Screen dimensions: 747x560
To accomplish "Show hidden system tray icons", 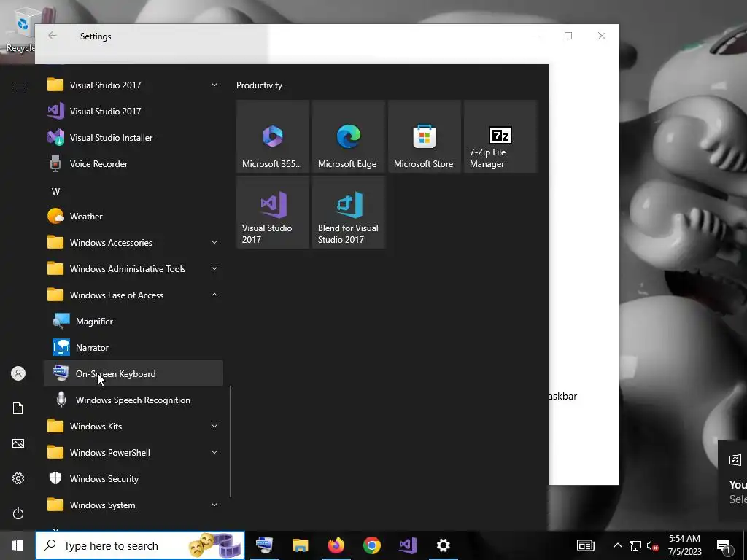I will 617,545.
